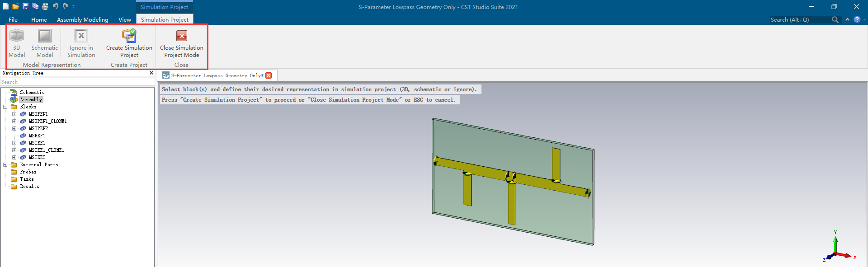Expand the MSTEE1 block node
Image resolution: width=868 pixels, height=267 pixels.
click(x=14, y=143)
